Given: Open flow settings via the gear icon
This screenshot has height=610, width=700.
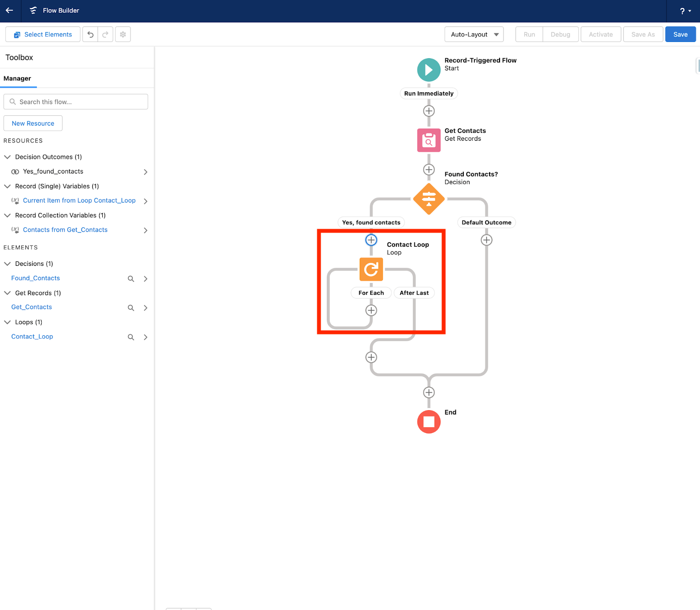Looking at the screenshot, I should (x=122, y=34).
